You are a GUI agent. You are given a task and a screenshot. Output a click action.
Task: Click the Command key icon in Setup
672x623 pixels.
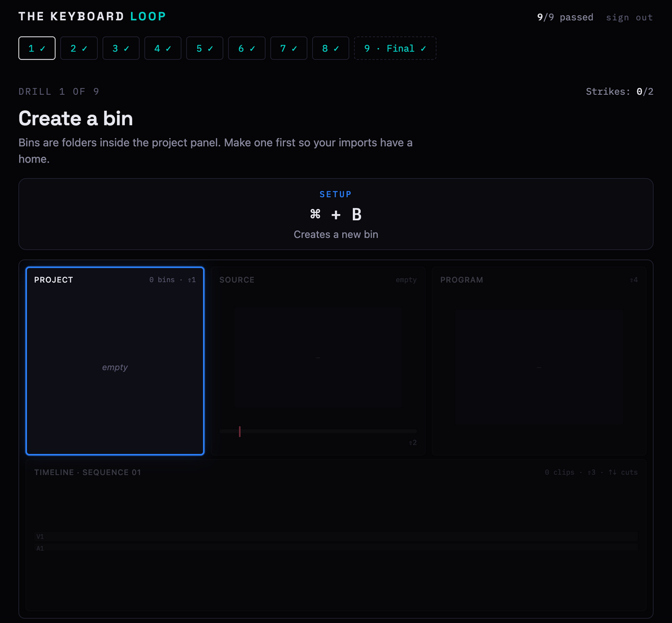point(315,214)
